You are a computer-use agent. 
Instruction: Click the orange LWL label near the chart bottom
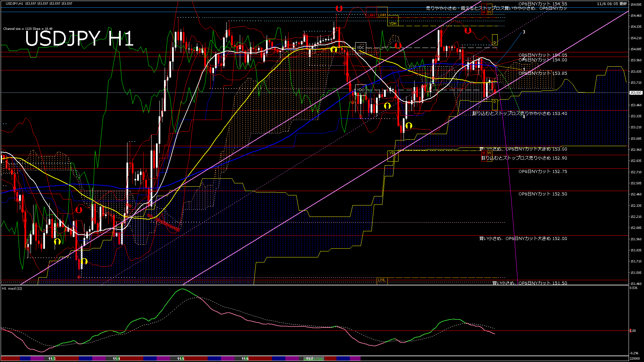(382, 280)
